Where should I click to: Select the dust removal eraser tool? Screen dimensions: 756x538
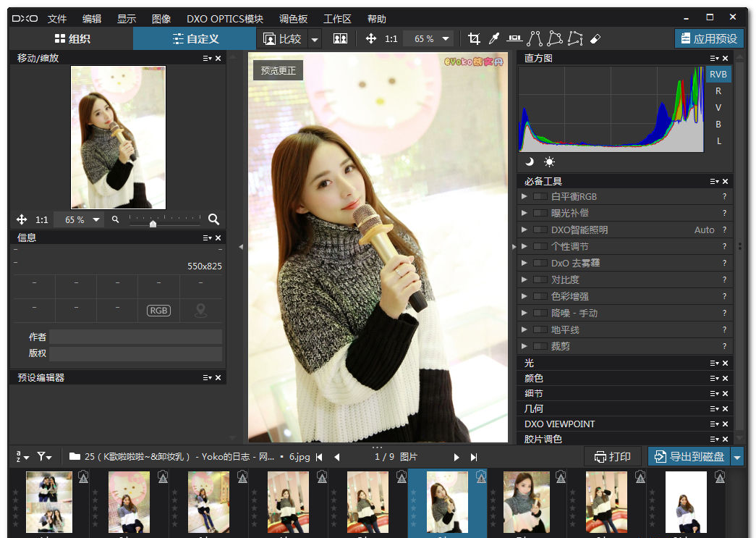click(595, 38)
